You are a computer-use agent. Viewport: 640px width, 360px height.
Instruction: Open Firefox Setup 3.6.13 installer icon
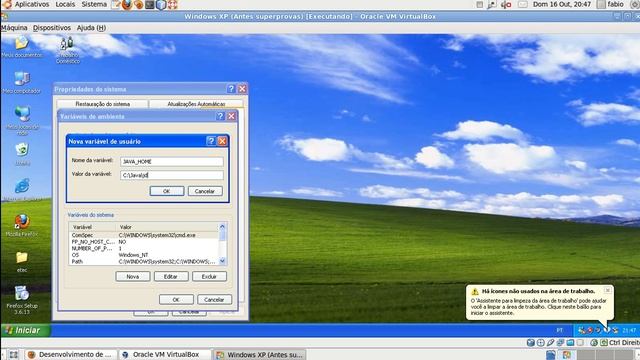[22, 300]
